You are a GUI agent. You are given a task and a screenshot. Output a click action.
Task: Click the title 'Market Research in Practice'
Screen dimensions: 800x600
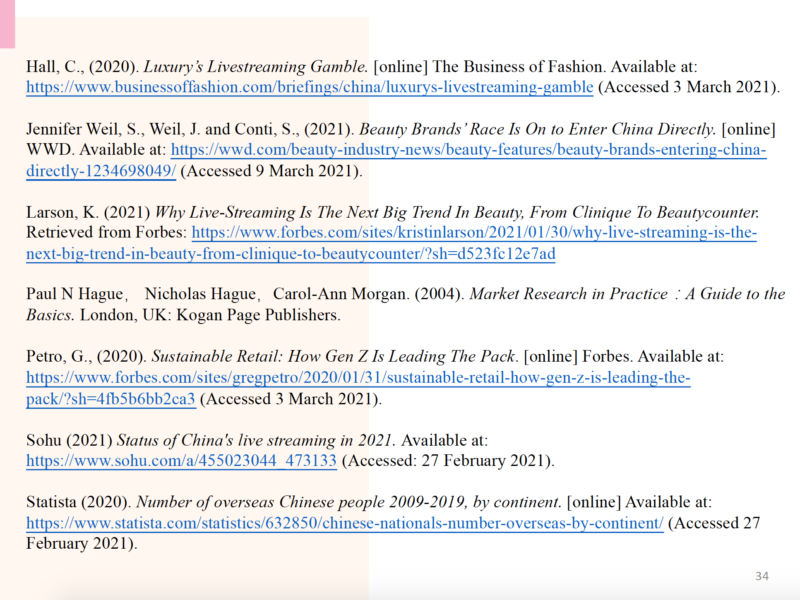[x=568, y=294]
